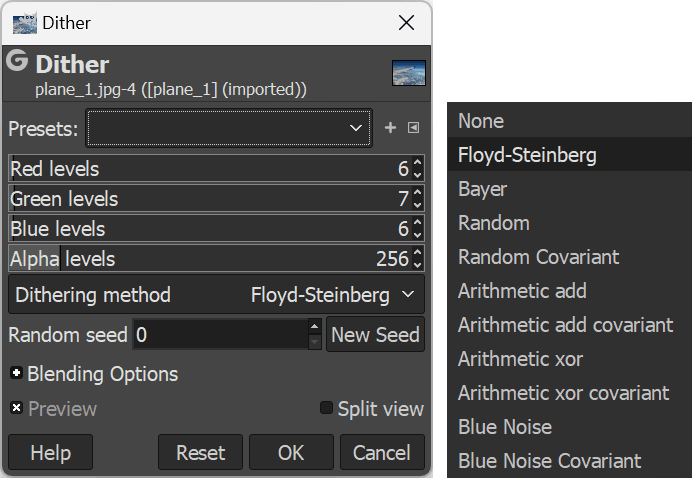Click the GIMP logo beside Dither title
This screenshot has height=478, width=692.
click(17, 62)
